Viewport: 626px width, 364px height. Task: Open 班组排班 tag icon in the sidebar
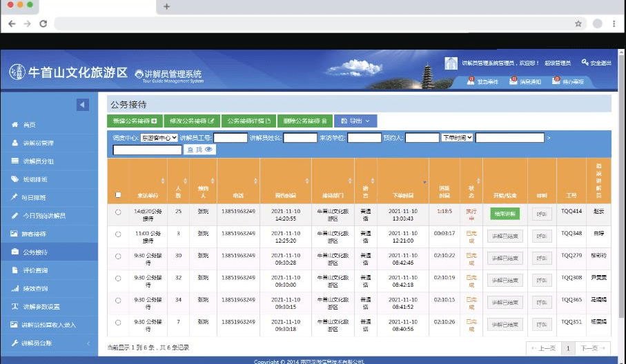[15, 179]
